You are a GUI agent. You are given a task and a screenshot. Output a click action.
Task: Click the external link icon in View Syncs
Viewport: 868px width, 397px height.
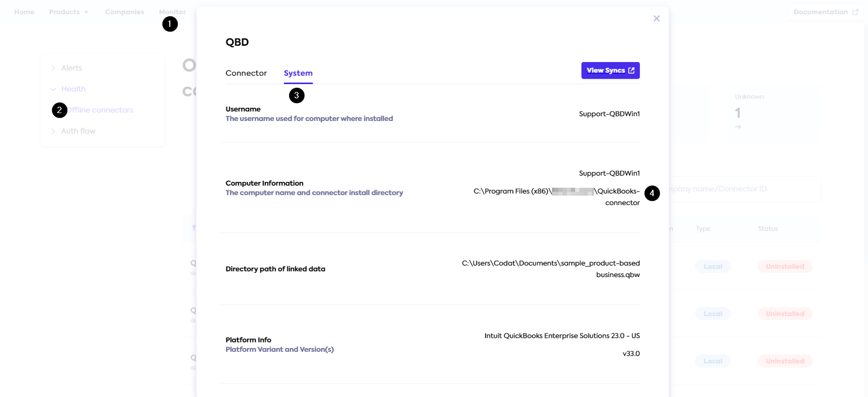click(x=631, y=70)
